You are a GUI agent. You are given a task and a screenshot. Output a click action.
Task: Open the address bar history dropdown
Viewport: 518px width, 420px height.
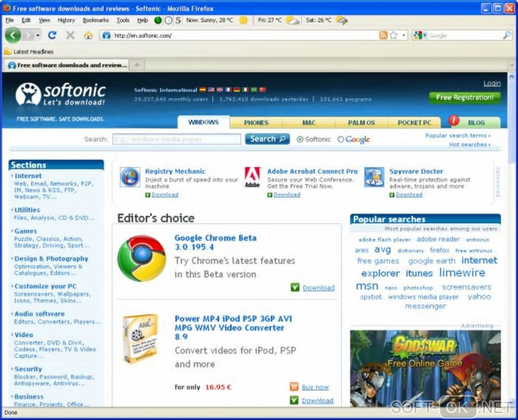coord(404,36)
